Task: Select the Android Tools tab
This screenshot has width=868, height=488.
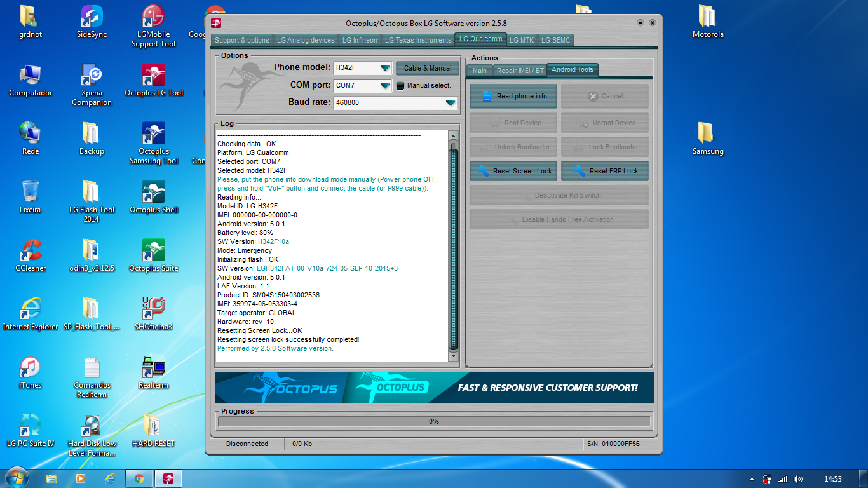Action: pyautogui.click(x=573, y=70)
